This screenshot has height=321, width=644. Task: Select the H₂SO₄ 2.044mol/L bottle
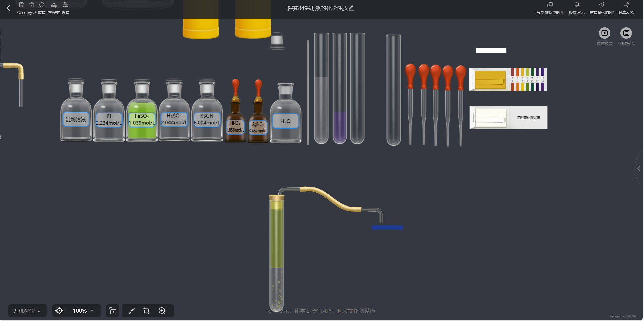(174, 110)
